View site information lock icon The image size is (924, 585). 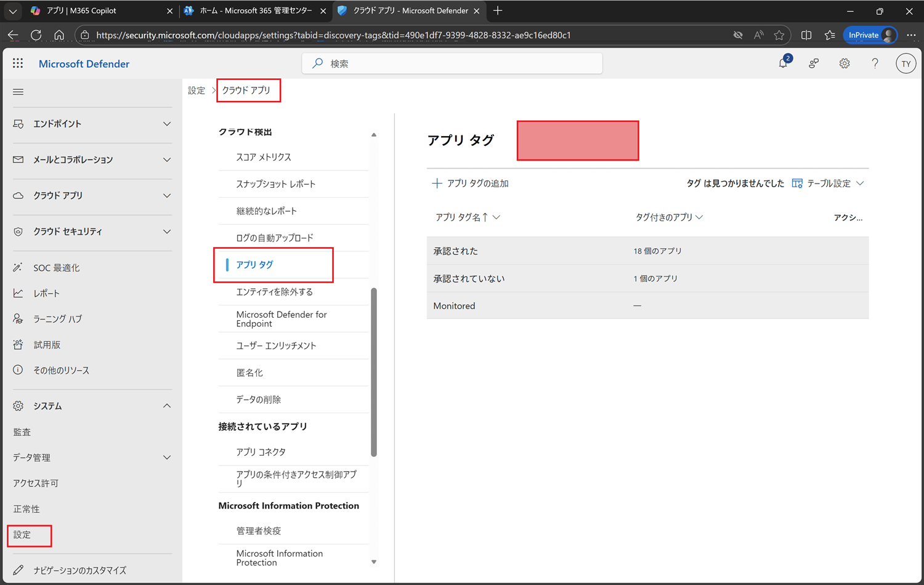click(85, 35)
